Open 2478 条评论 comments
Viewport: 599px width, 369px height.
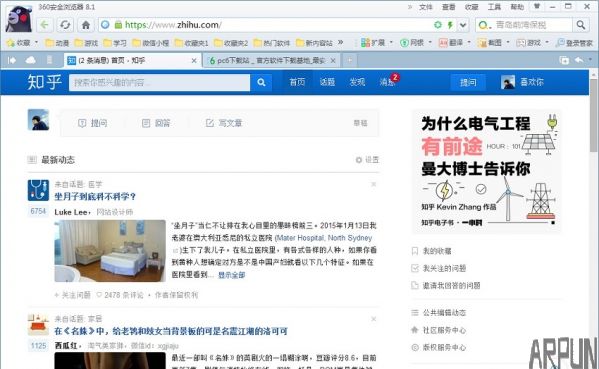point(120,295)
